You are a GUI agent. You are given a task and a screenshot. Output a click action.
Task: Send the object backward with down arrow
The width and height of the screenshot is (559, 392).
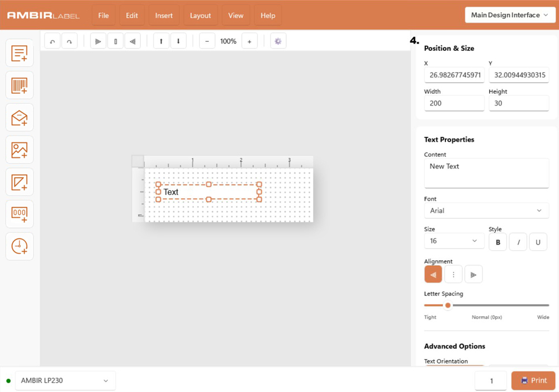[178, 41]
